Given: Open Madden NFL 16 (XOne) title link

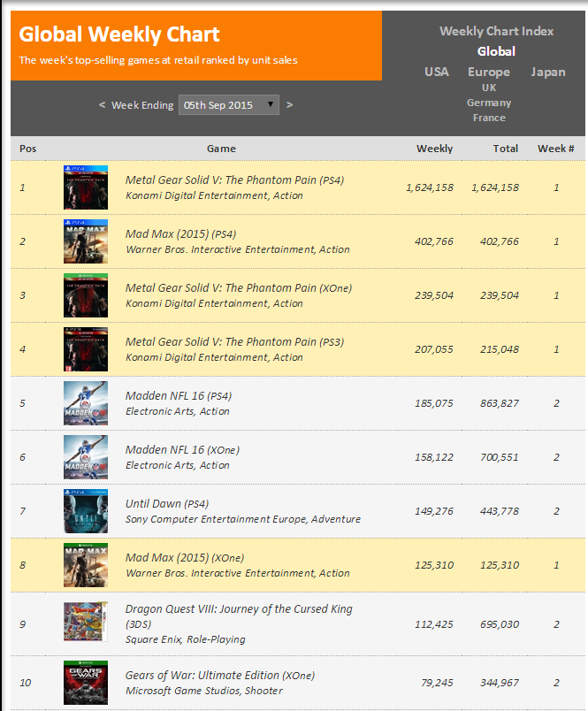Looking at the screenshot, I should pos(182,450).
